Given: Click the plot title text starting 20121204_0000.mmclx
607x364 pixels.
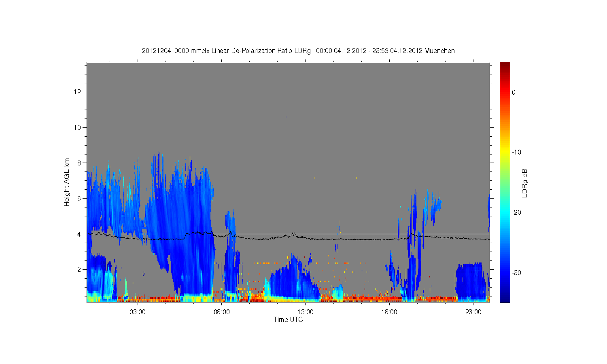Looking at the screenshot, I should [298, 51].
